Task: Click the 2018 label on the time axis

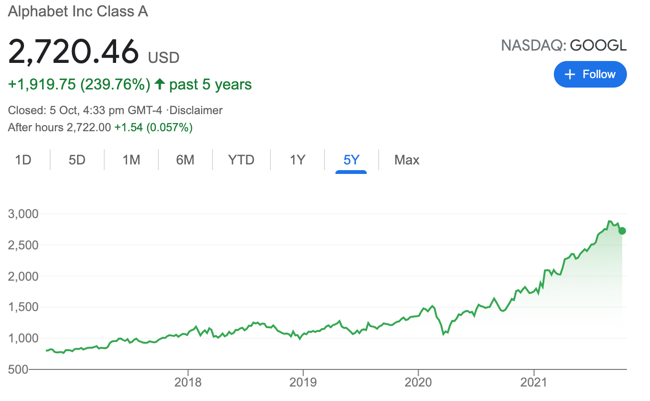Action: pyautogui.click(x=188, y=382)
